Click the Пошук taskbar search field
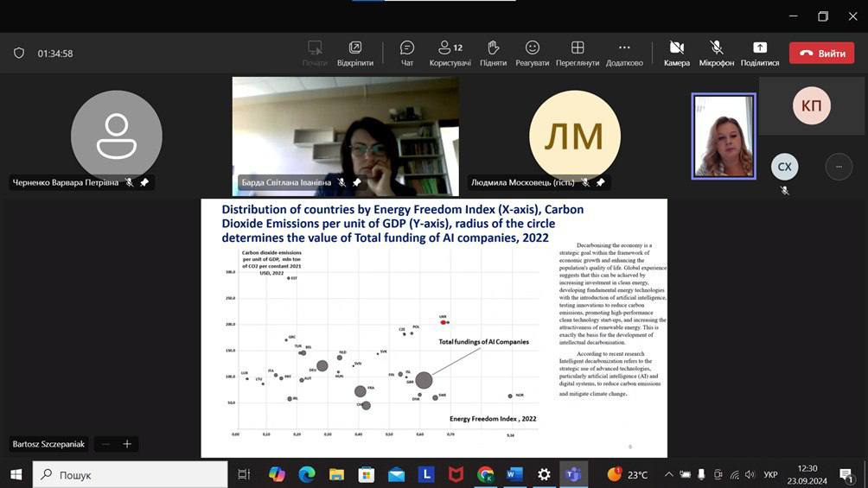The height and width of the screenshot is (488, 868). (x=130, y=475)
